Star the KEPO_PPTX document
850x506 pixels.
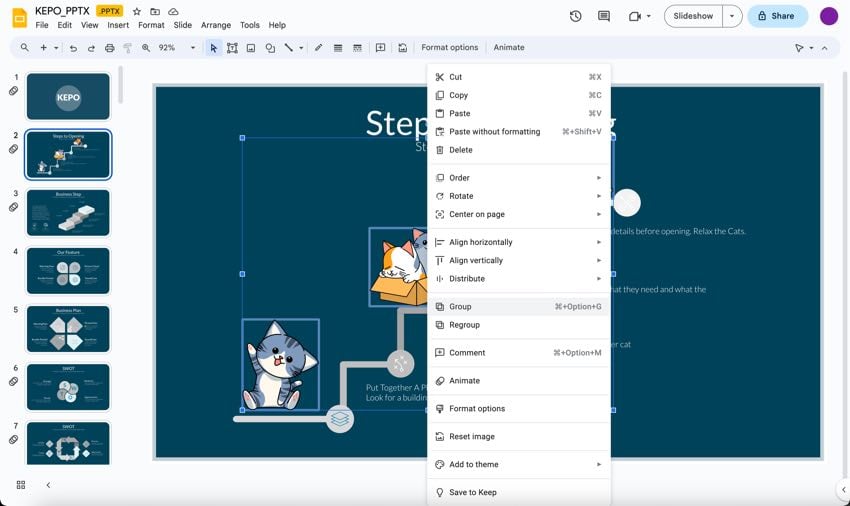click(137, 11)
